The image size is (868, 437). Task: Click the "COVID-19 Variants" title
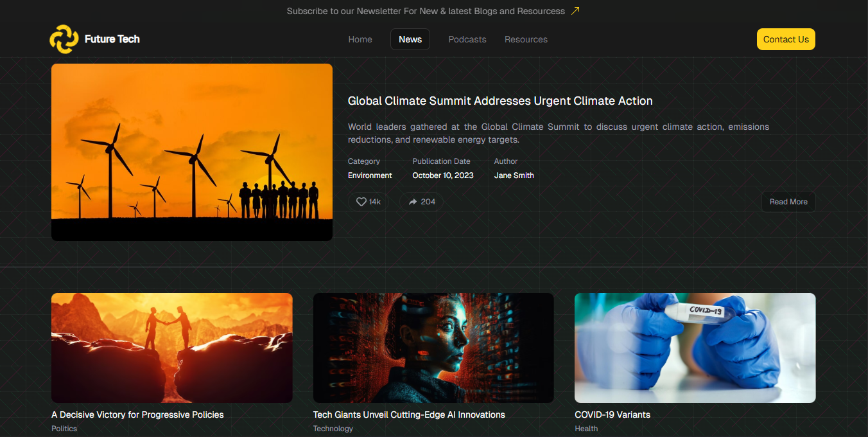[612, 415]
